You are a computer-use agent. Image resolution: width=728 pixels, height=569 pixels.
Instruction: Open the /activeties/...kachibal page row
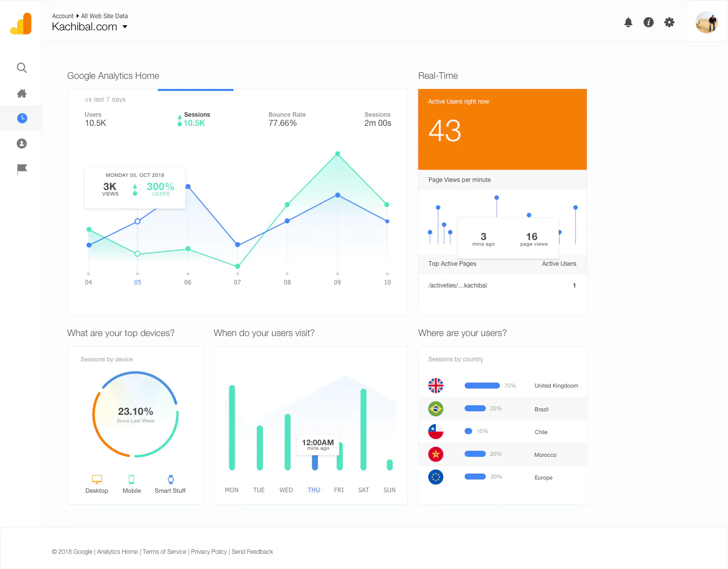pyautogui.click(x=503, y=286)
